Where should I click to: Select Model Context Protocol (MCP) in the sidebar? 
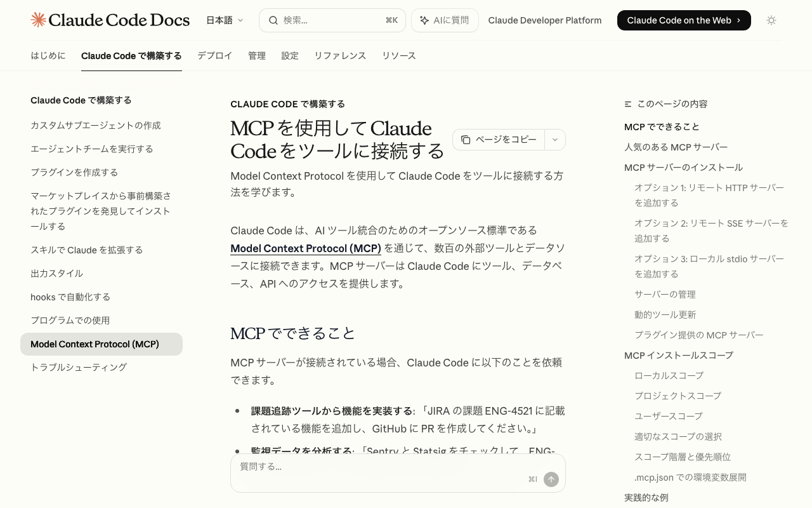(95, 344)
